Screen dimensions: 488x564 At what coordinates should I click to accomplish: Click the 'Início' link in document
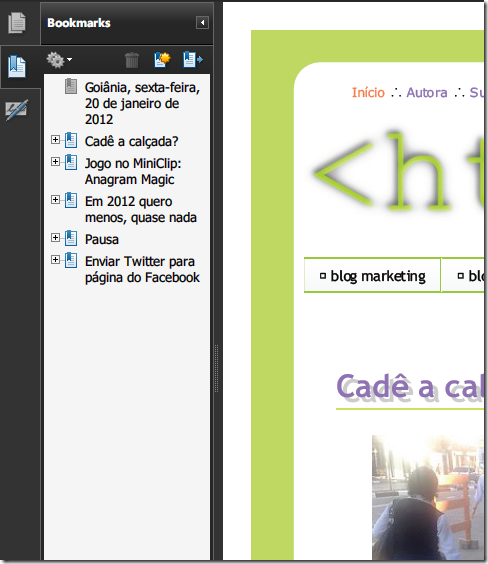coord(368,92)
